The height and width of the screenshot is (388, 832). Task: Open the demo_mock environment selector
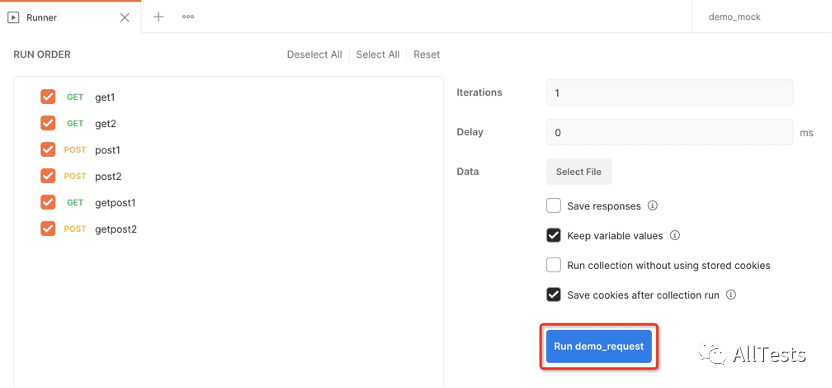point(734,17)
